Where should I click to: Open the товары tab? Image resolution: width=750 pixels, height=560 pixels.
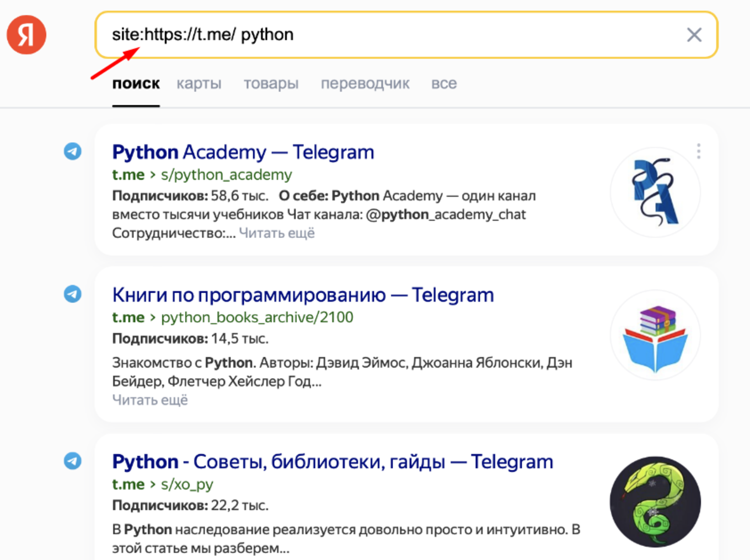[271, 83]
